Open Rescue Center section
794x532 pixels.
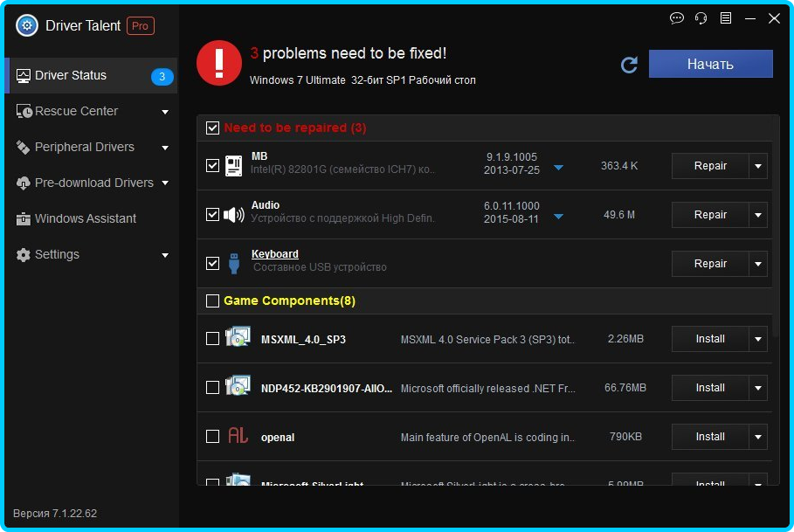[91, 111]
